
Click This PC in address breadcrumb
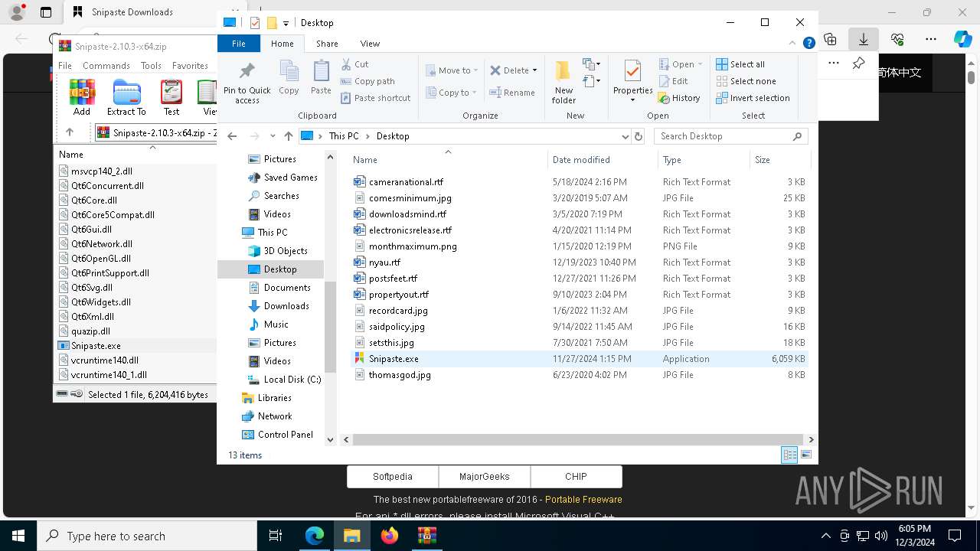[x=344, y=136]
